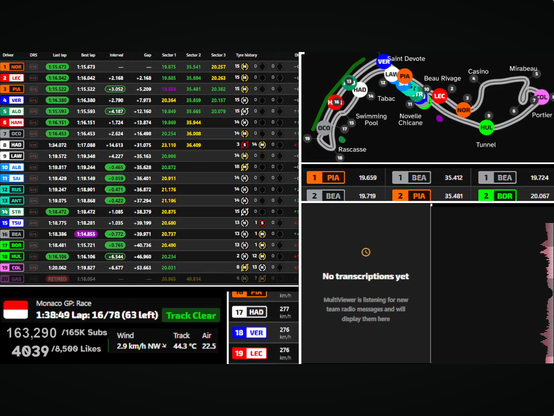554x416 pixels.
Task: Click the Best lap column header
Action: [88, 55]
